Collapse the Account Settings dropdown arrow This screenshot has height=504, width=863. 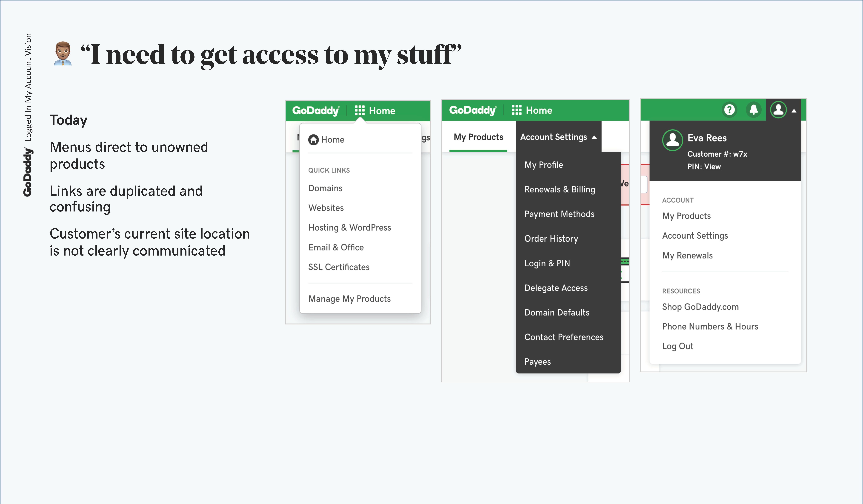[594, 137]
